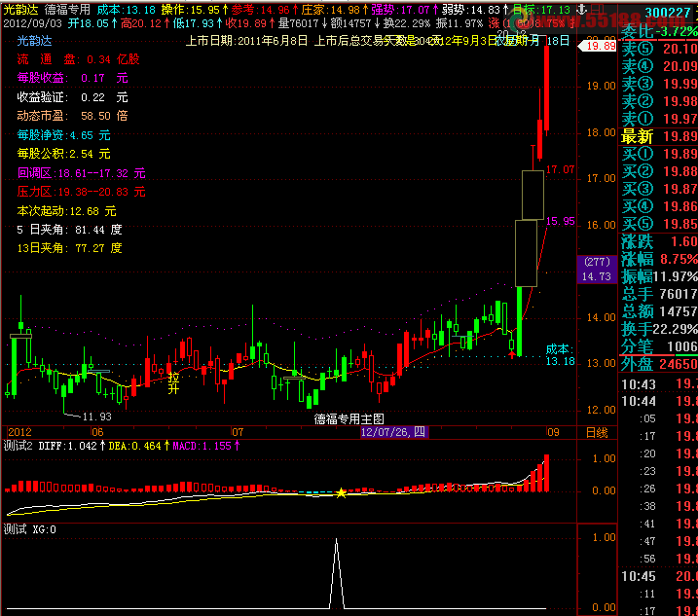Click the 每股公积 2.54 元 info line
Image resolution: width=698 pixels, height=616 pixels.
63,154
